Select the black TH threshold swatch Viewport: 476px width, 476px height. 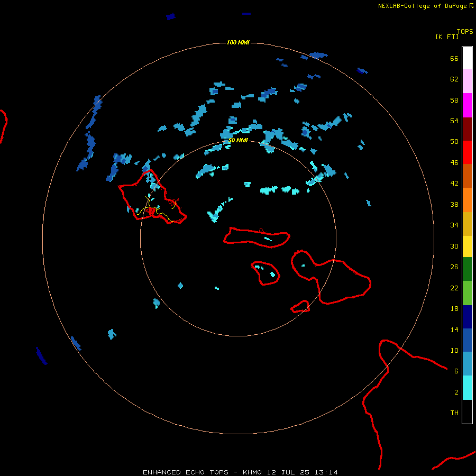click(x=467, y=411)
